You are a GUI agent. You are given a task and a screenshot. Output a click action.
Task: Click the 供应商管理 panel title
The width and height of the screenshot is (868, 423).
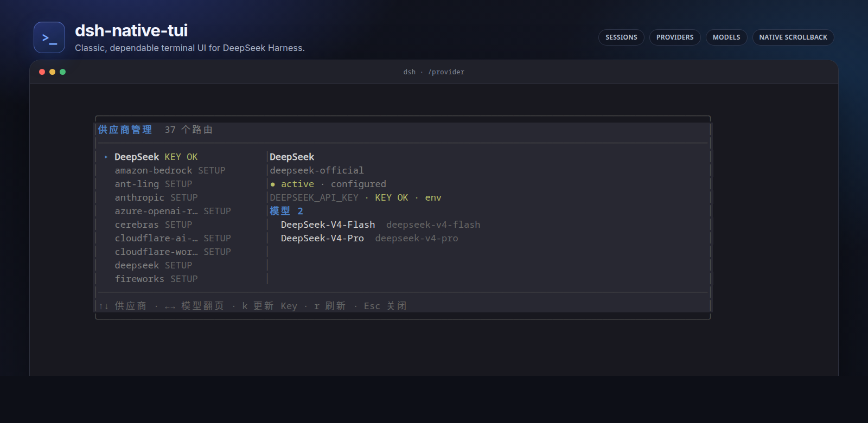[x=125, y=130]
